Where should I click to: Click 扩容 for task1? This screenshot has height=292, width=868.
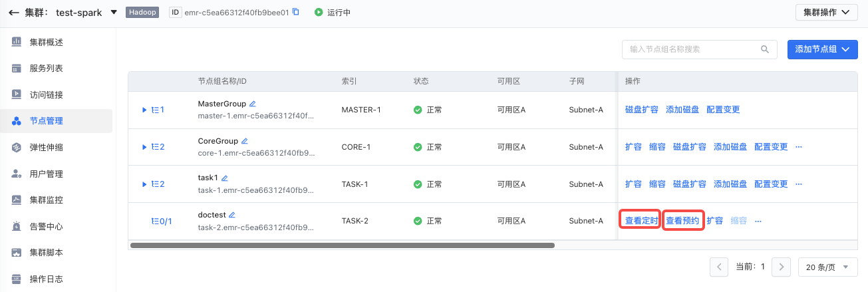click(x=633, y=184)
